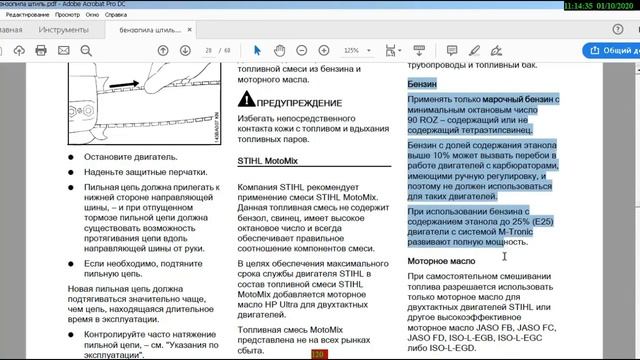Open the sign document tool
This screenshot has width=640, height=360.
coord(496,51)
